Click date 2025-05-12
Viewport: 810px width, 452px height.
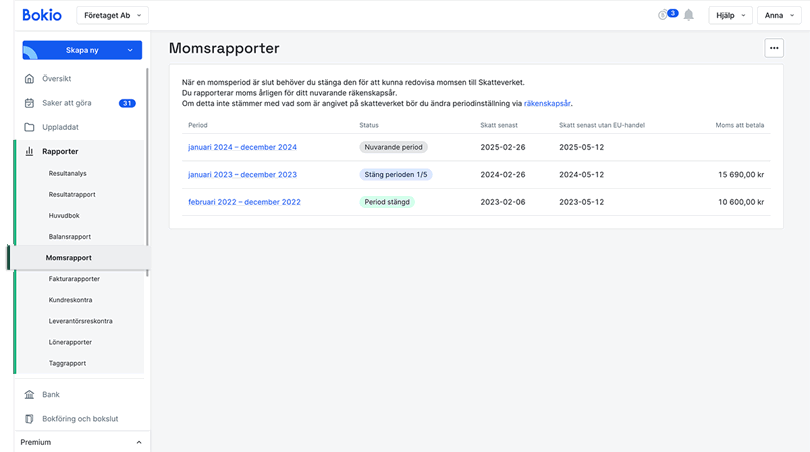(581, 147)
